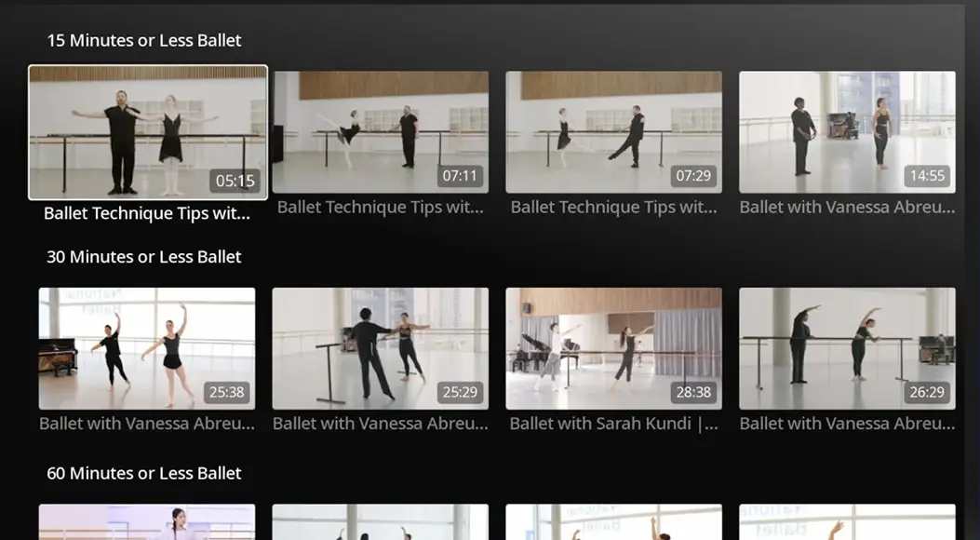The image size is (980, 540).
Task: Click the title under the 14:55 video
Action: (x=847, y=207)
